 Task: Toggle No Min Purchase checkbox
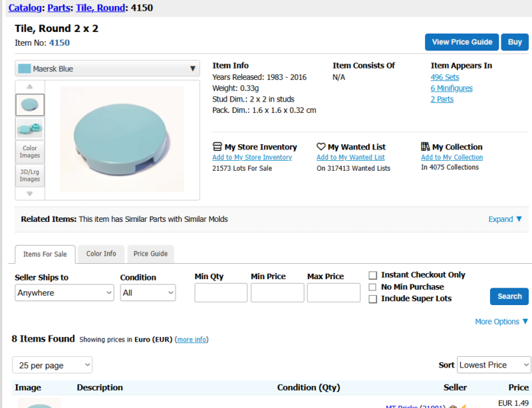coord(372,287)
